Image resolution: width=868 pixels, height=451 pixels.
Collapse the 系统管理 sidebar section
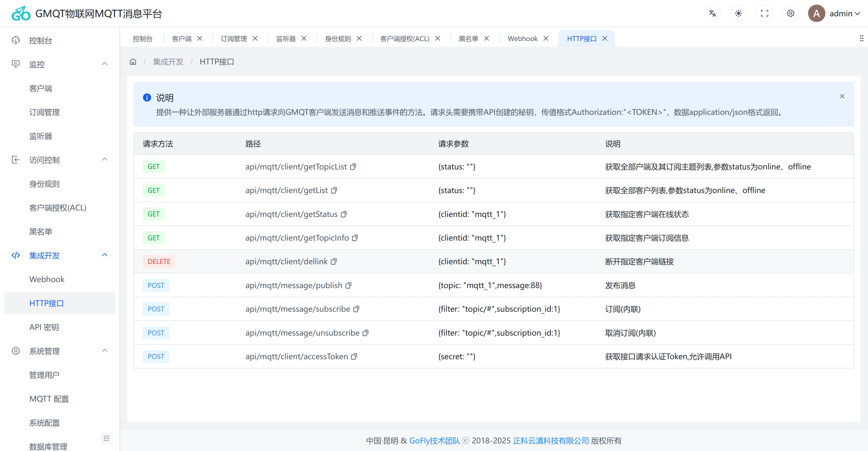click(x=104, y=351)
